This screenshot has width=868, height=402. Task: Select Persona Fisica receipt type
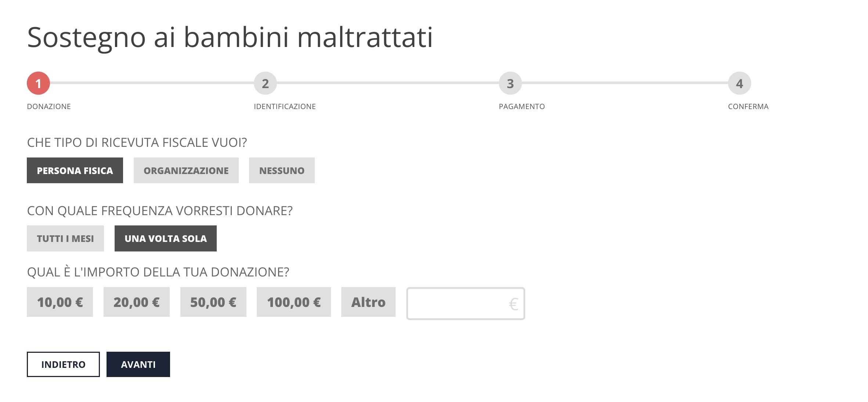(75, 170)
